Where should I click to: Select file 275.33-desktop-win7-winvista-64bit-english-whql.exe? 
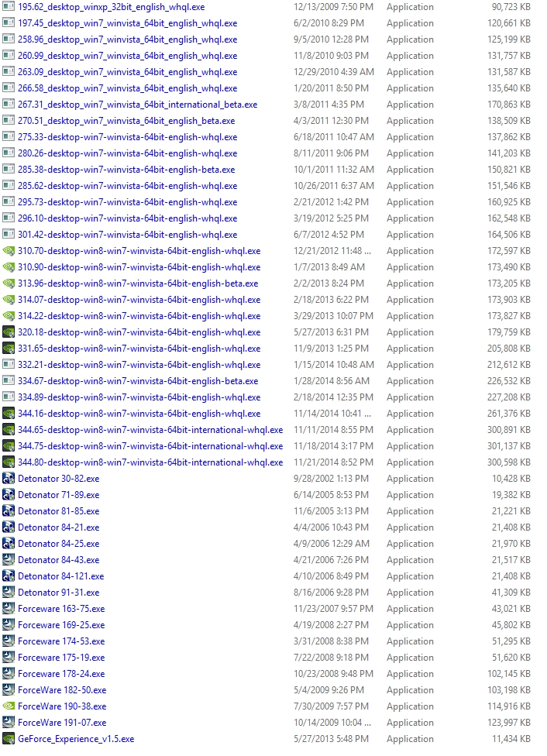[127, 137]
